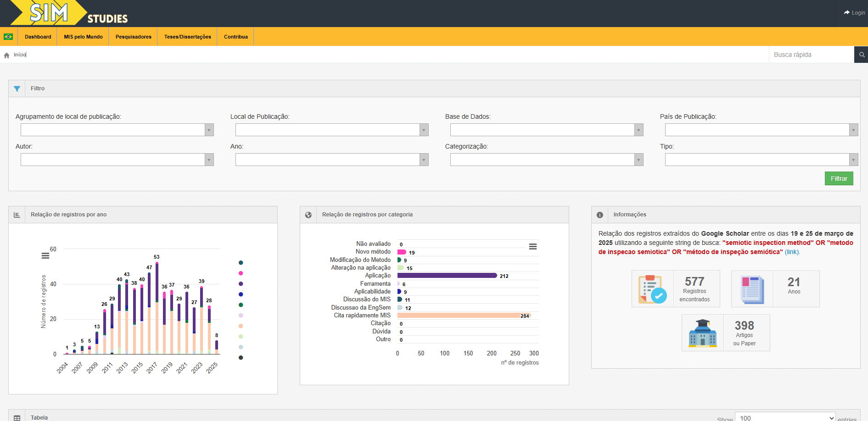
Task: Go to the Teses/Dissertações menu item
Action: coord(187,37)
